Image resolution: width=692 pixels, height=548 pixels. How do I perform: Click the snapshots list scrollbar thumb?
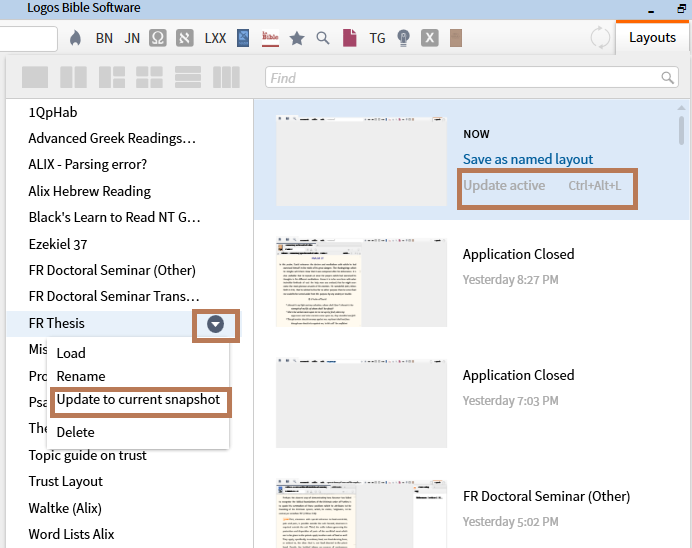[681, 129]
